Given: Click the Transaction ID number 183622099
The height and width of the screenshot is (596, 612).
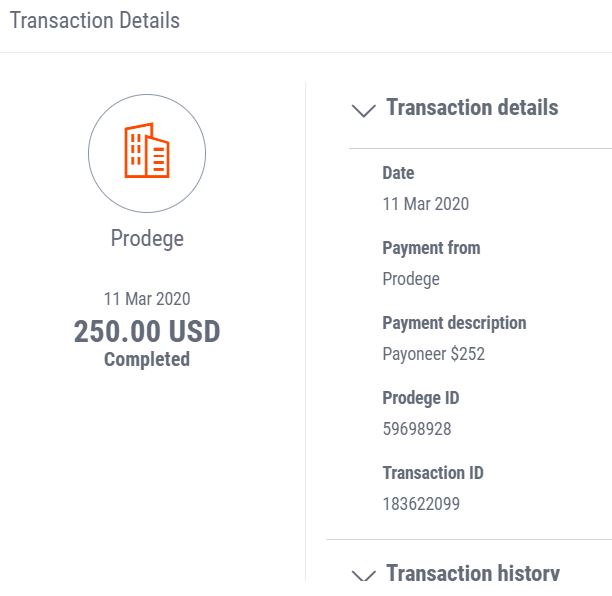Looking at the screenshot, I should pyautogui.click(x=421, y=504).
